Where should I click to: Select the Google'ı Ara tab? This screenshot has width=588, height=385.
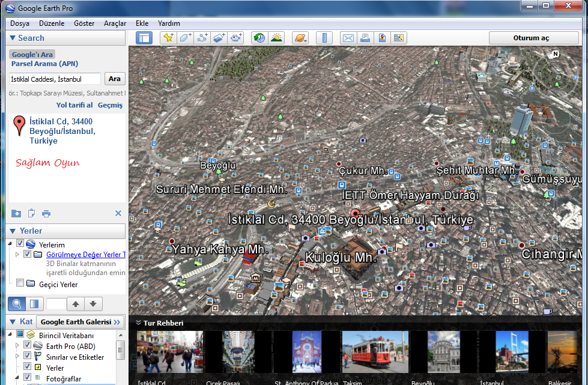pos(32,55)
